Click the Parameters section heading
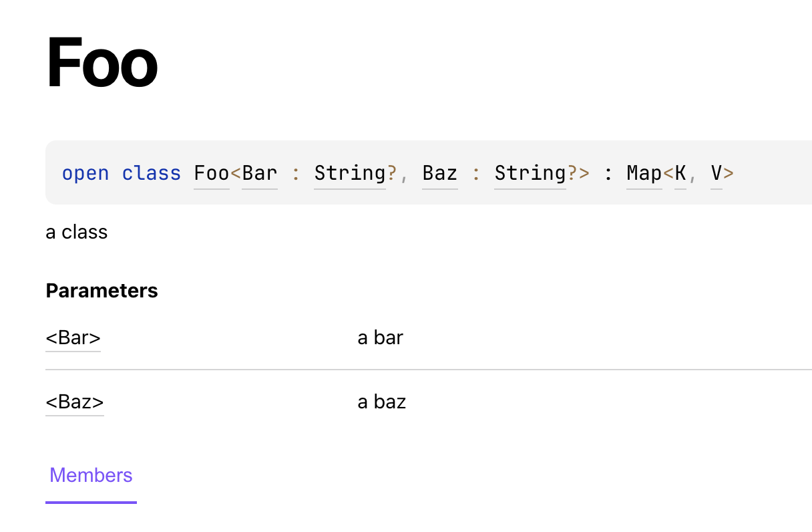Image resolution: width=812 pixels, height=532 pixels. [101, 291]
